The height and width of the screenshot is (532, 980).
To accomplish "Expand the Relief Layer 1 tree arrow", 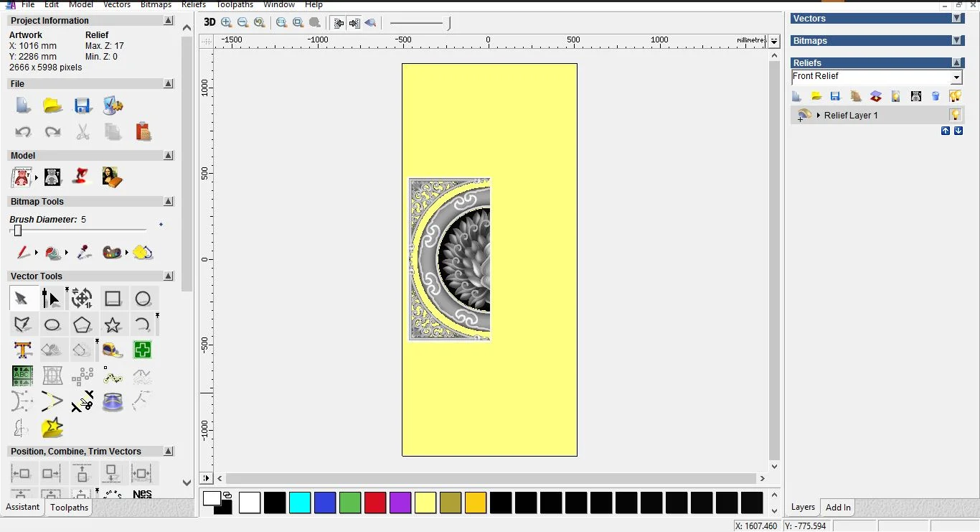I will pos(818,116).
